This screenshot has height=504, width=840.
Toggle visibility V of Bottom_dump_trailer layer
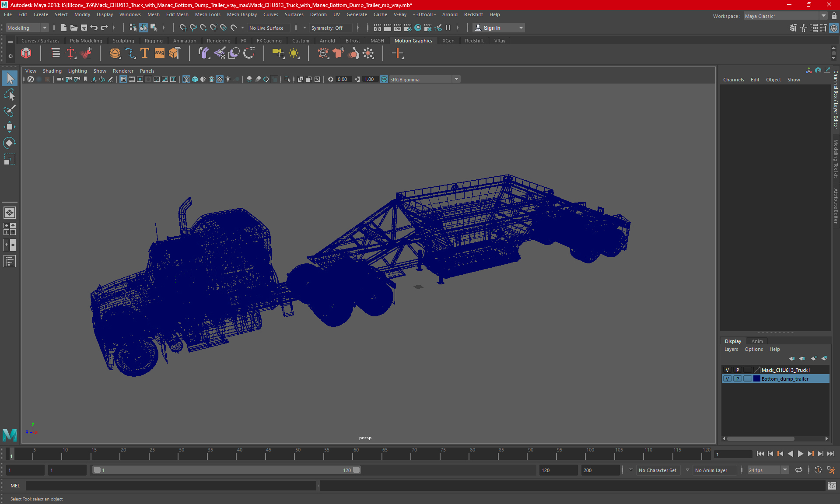(727, 379)
